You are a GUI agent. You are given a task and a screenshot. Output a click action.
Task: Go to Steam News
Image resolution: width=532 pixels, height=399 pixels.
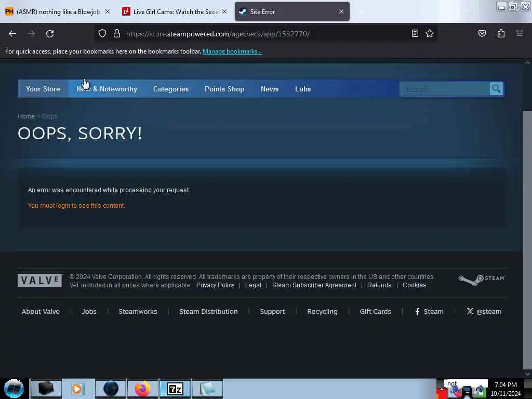tap(270, 89)
